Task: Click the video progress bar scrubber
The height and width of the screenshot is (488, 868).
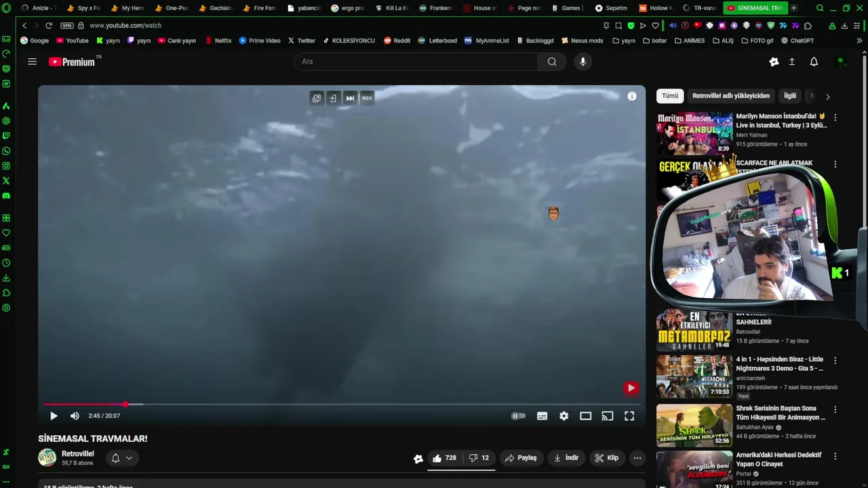Action: click(x=125, y=405)
